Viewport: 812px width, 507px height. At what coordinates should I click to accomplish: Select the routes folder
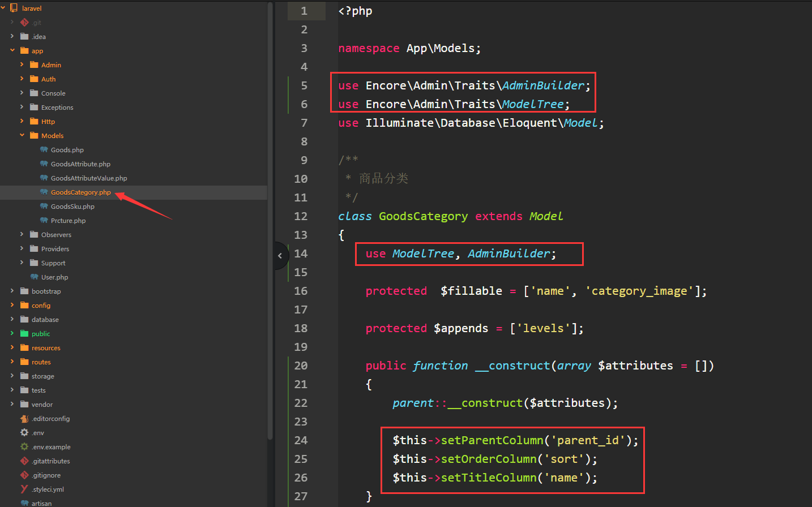click(x=41, y=362)
